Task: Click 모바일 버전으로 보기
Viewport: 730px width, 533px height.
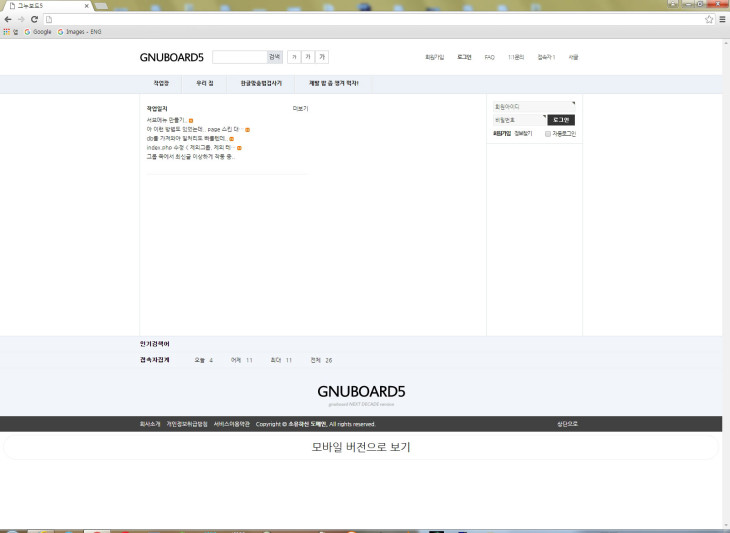Action: pyautogui.click(x=361, y=447)
